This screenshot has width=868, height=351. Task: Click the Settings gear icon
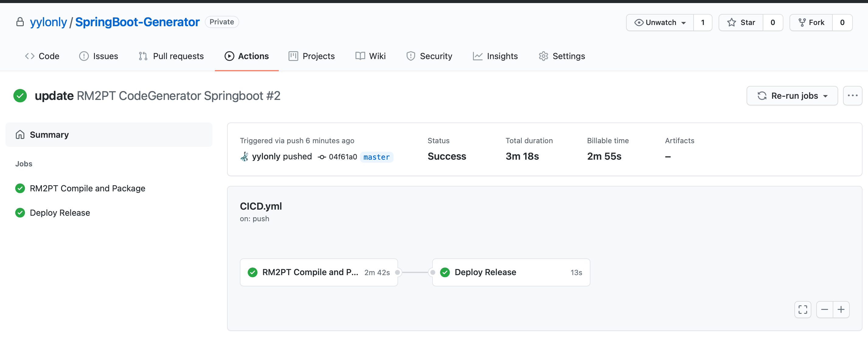coord(543,56)
